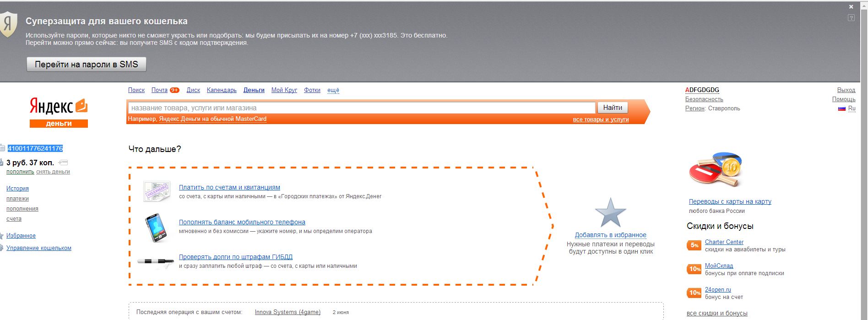Click the Яндекс деньги logo
This screenshot has width=868, height=320.
(59, 112)
